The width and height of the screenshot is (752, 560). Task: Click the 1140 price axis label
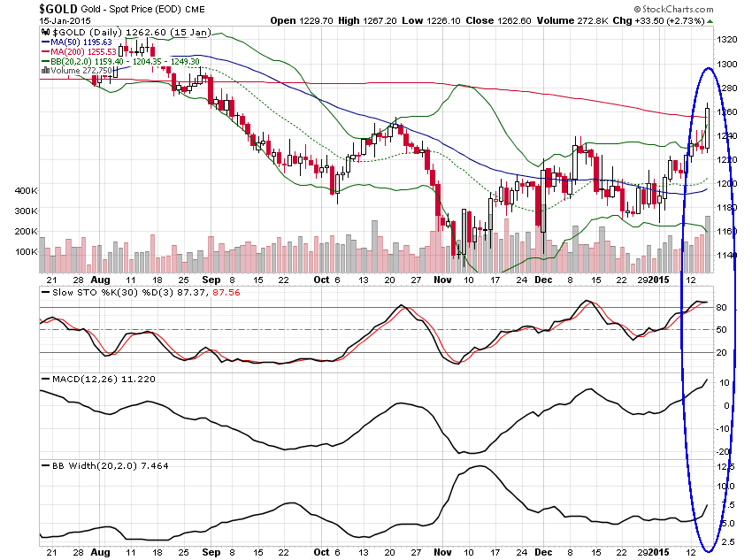(x=726, y=255)
